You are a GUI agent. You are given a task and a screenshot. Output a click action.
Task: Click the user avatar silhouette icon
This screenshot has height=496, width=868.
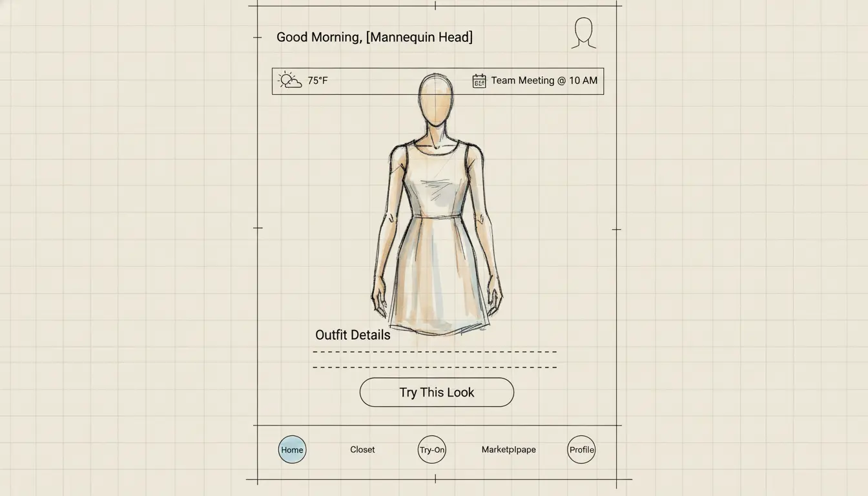[x=583, y=33]
